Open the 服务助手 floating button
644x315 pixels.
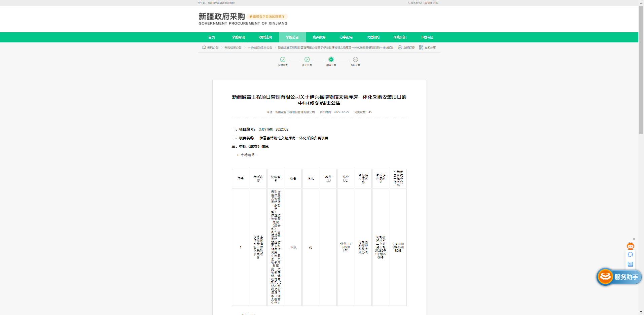coord(619,277)
